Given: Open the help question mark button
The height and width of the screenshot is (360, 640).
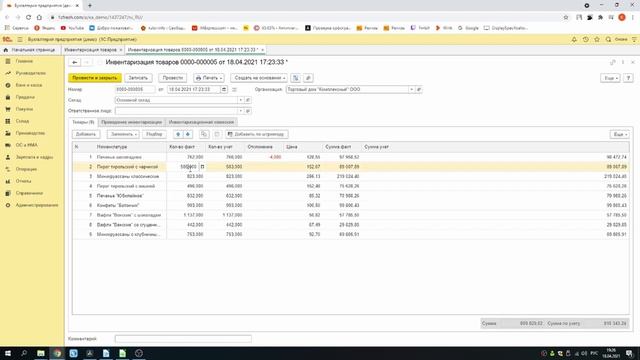Looking at the screenshot, I should click(628, 78).
